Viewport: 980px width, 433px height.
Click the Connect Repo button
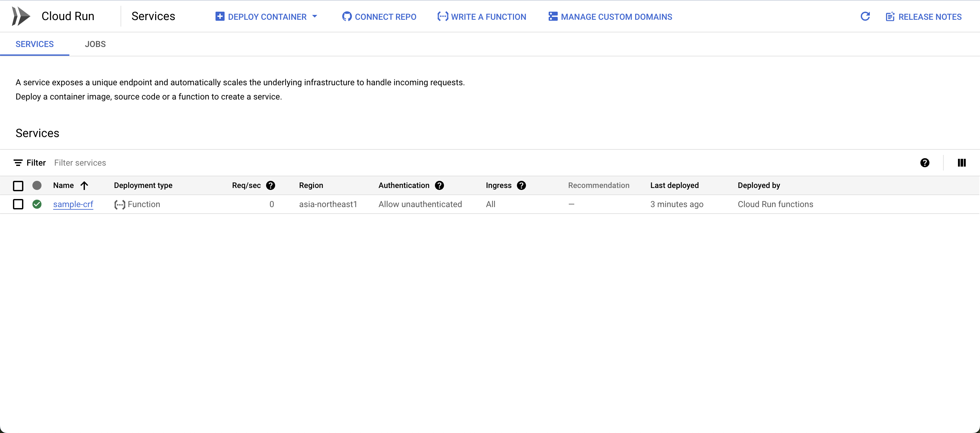click(x=379, y=17)
